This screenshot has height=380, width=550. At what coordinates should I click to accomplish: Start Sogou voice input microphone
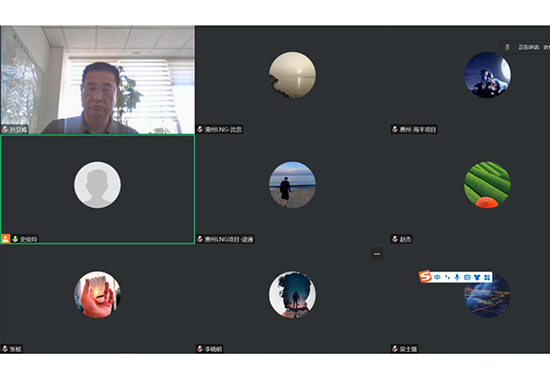(x=457, y=277)
